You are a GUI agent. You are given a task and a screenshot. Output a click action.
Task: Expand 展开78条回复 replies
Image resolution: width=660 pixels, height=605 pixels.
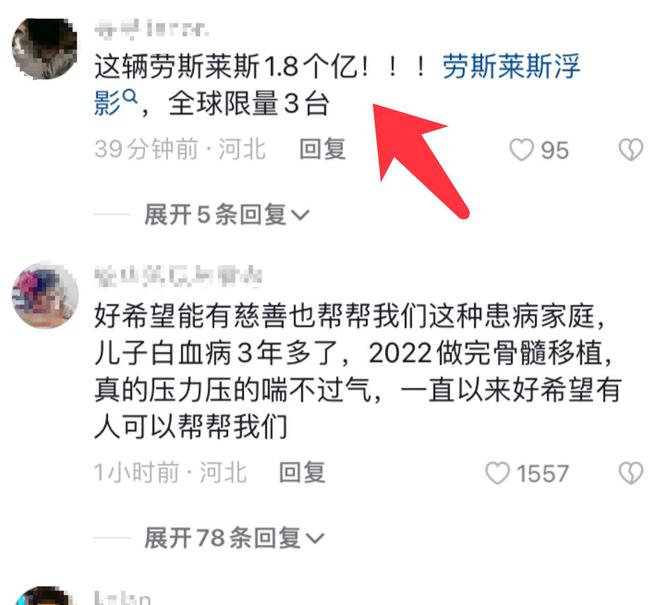[234, 538]
